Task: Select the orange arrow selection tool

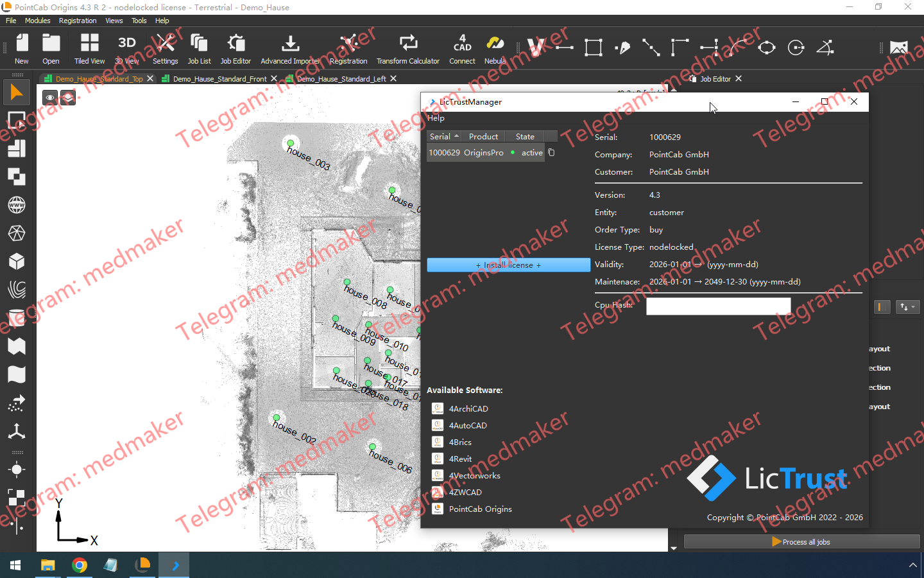Action: 17,92
